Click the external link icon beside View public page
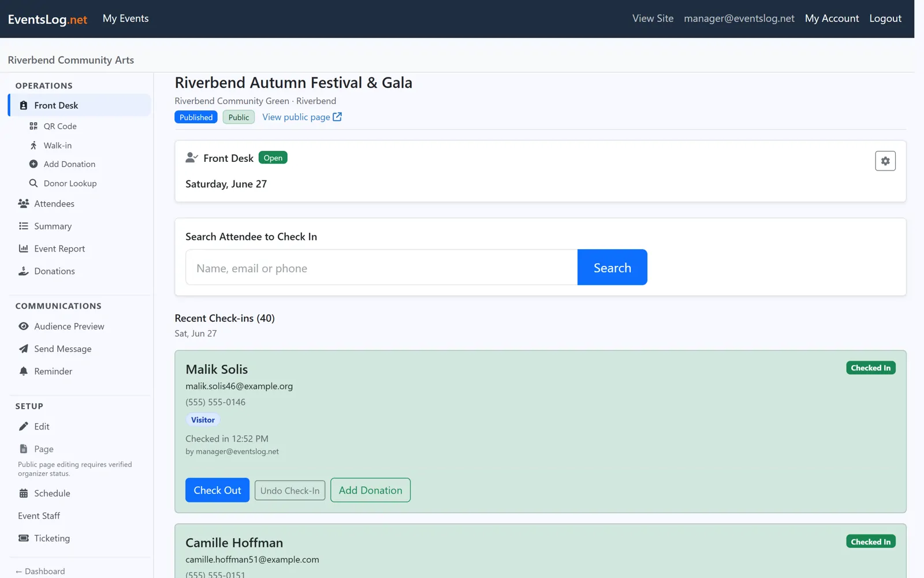The height and width of the screenshot is (578, 924). point(337,117)
